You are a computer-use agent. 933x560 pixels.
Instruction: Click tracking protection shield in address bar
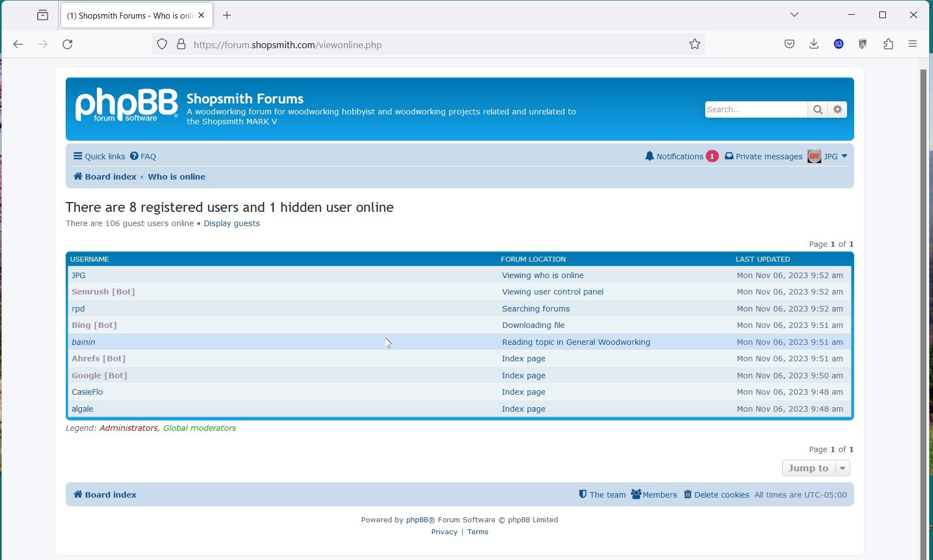(162, 44)
